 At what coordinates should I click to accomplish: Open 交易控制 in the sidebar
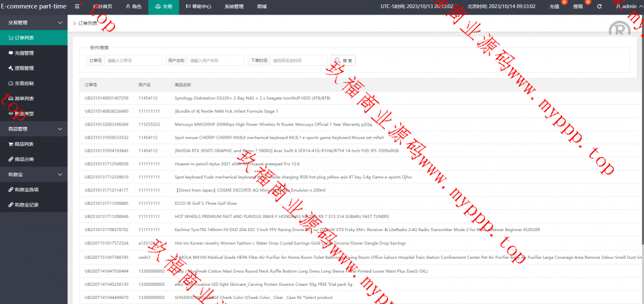tap(25, 83)
